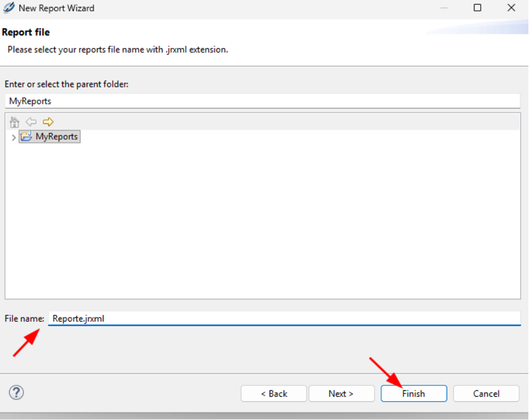The height and width of the screenshot is (420, 530).
Task: Click the 'New Report Wizard' title bar text
Action: pos(56,8)
